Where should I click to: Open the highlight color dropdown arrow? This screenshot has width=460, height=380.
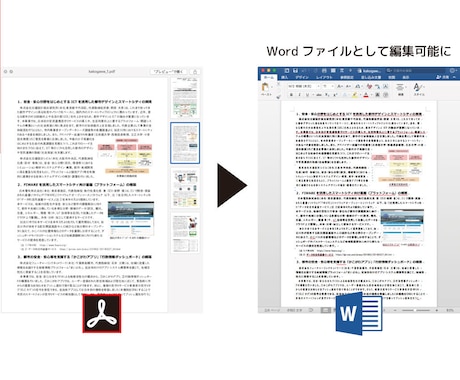pyautogui.click(x=360, y=95)
